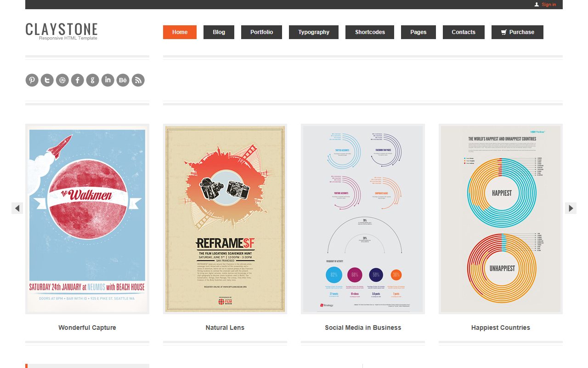View the social media infographic thumbnail

363,219
